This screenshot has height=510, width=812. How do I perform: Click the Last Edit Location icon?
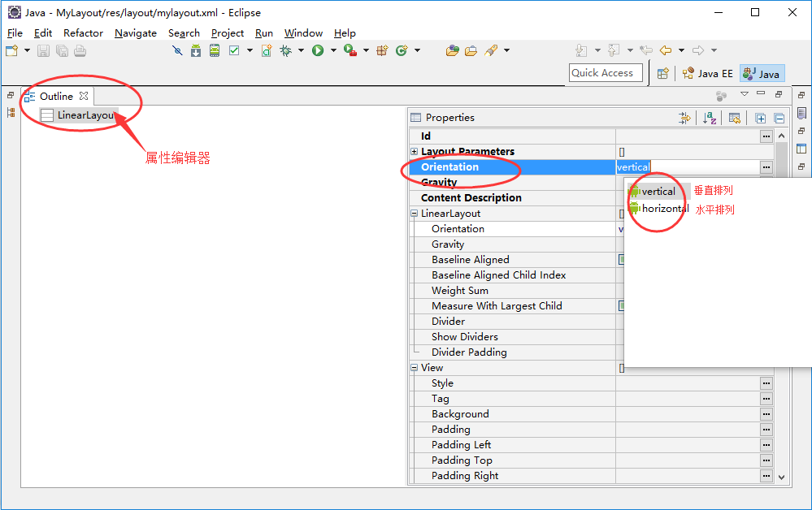(645, 50)
